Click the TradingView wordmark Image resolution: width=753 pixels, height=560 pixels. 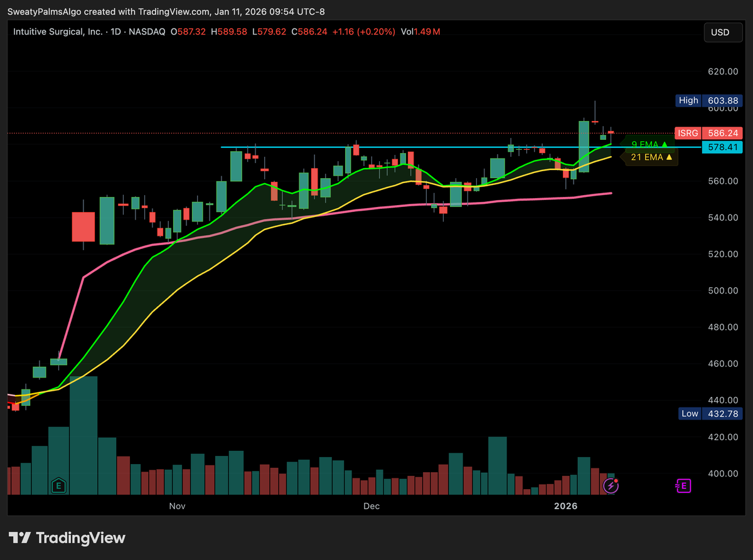click(x=80, y=538)
